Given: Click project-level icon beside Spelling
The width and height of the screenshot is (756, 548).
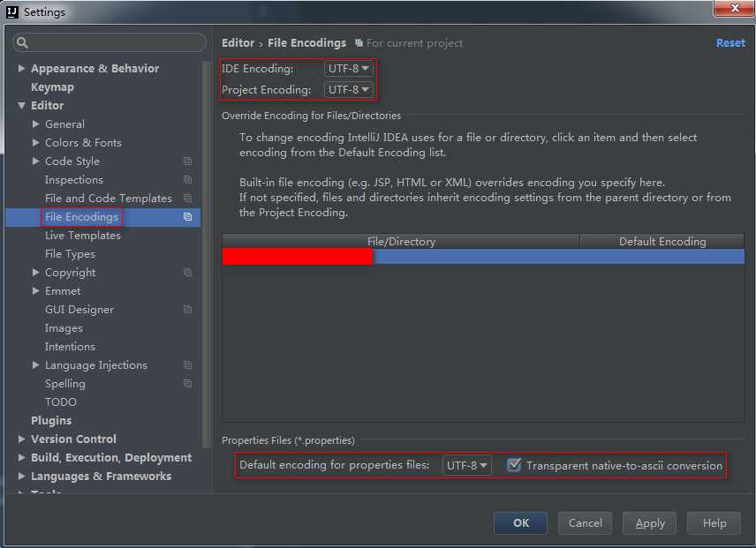Looking at the screenshot, I should point(188,384).
